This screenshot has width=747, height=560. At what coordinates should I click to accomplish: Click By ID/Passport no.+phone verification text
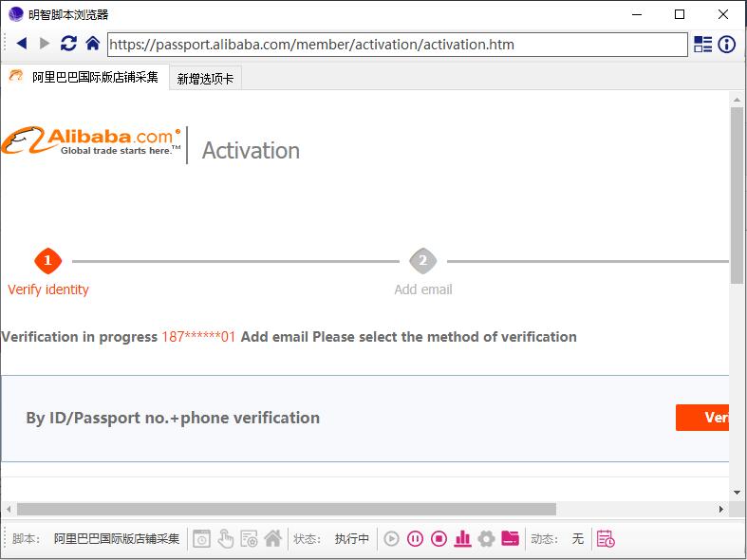(173, 418)
